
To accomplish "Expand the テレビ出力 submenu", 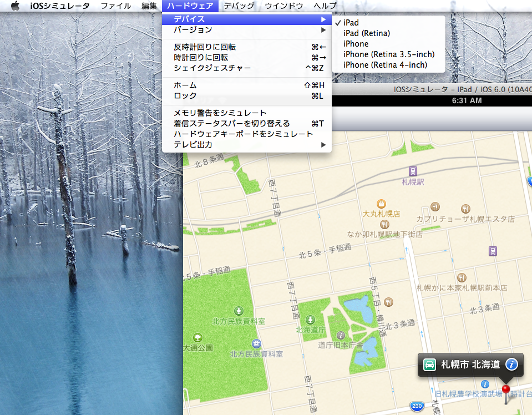I will [247, 145].
